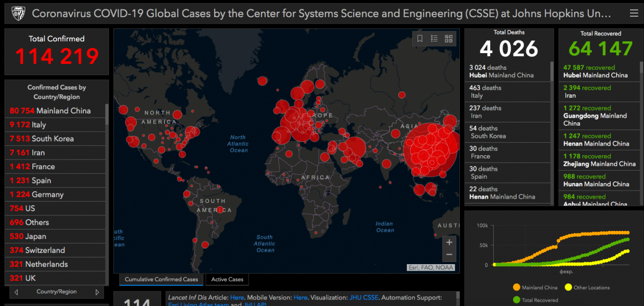644x306 pixels.
Task: Select Iran row with 7 161 cases
Action: [55, 152]
